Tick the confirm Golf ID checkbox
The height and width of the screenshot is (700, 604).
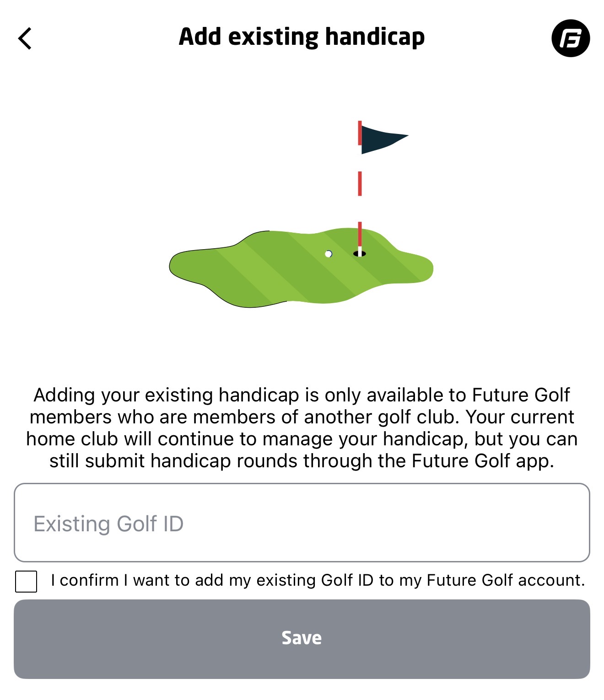click(x=26, y=581)
